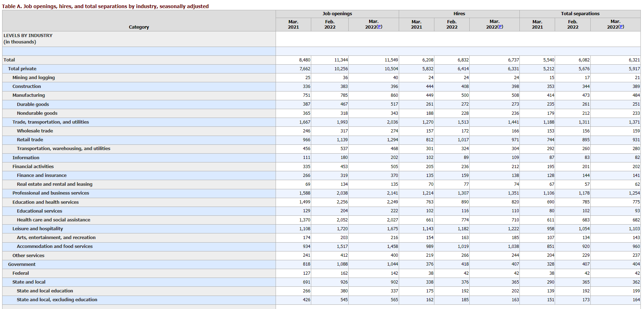Open the (P) footnote link under Job openings
Viewport: 644px width, 309px height.
379,27
